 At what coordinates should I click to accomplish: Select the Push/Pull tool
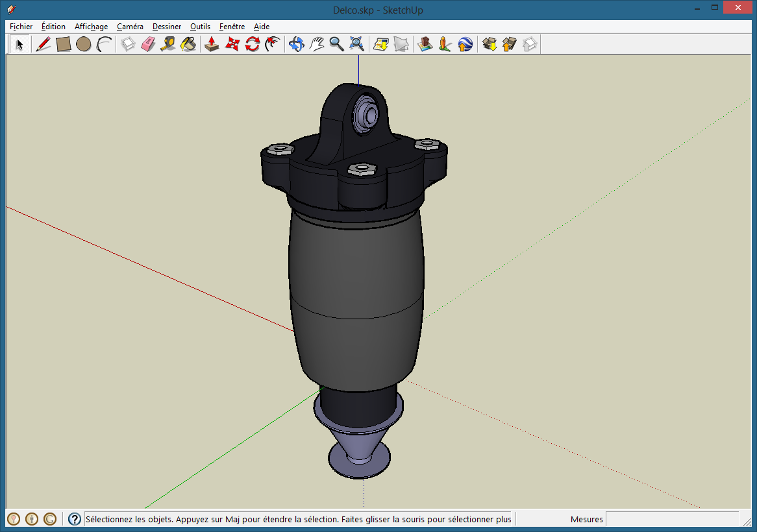coord(212,44)
